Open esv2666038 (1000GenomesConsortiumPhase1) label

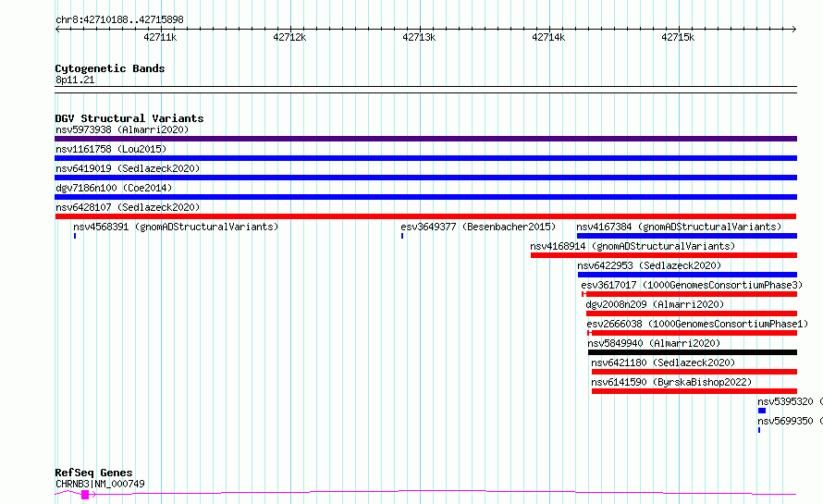point(697,324)
